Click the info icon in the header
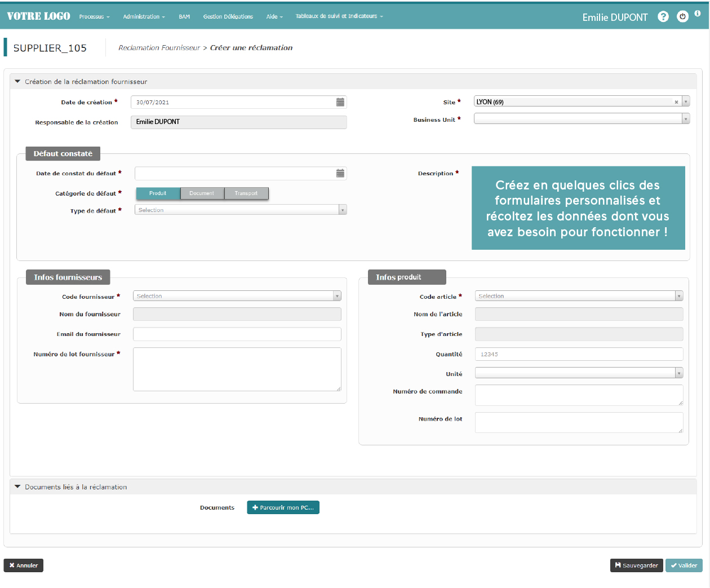Image resolution: width=710 pixels, height=588 pixels. (698, 13)
